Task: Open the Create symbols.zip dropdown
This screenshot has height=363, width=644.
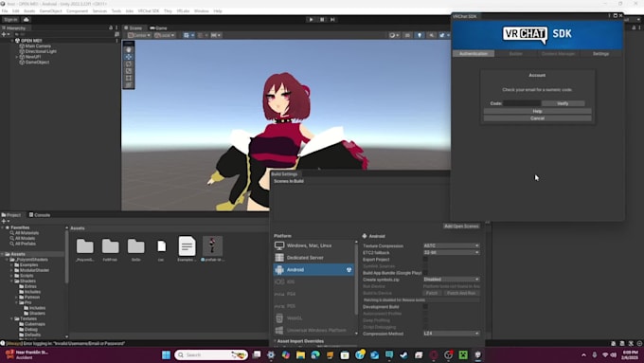Action: coord(452,280)
